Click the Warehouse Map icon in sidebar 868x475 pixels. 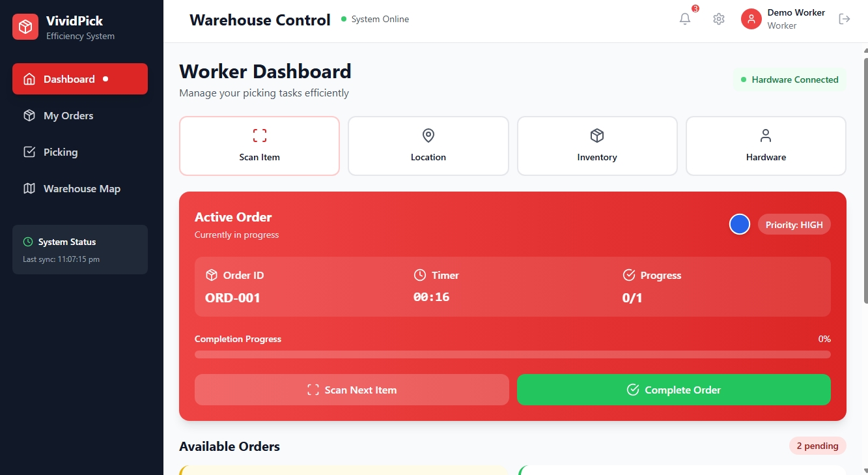click(x=29, y=188)
